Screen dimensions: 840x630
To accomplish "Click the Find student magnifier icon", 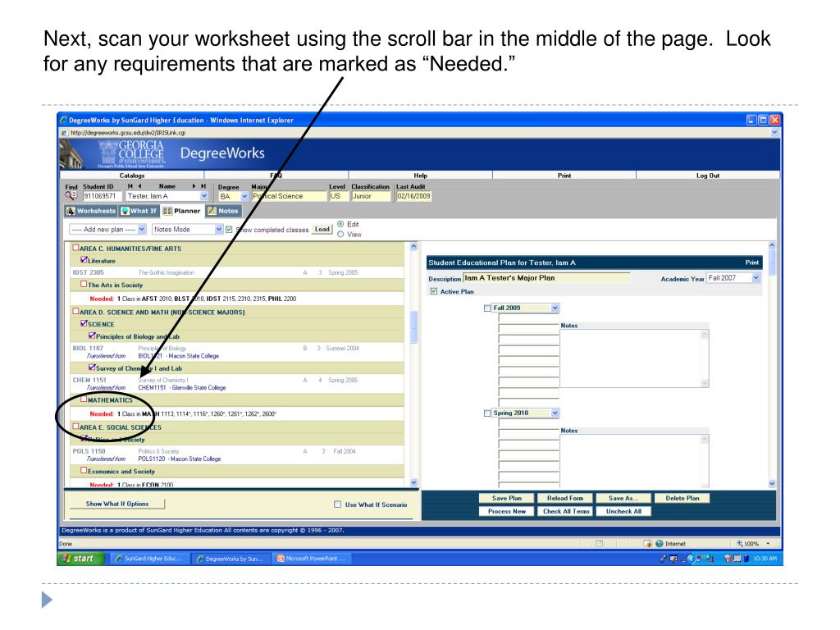I will (71, 196).
